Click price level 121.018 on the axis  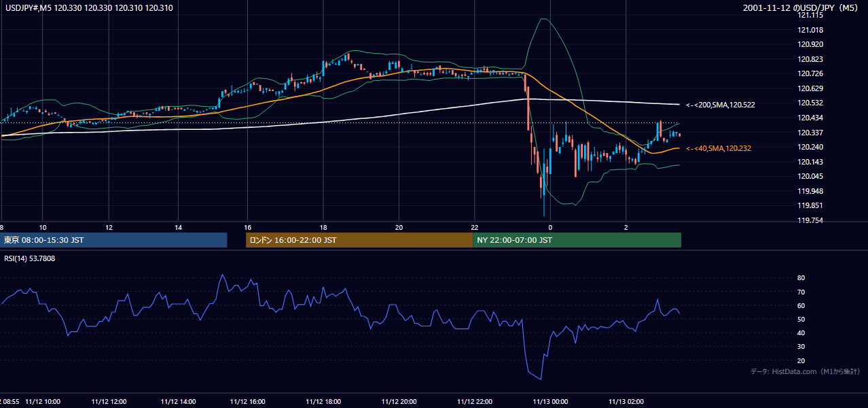pos(810,30)
